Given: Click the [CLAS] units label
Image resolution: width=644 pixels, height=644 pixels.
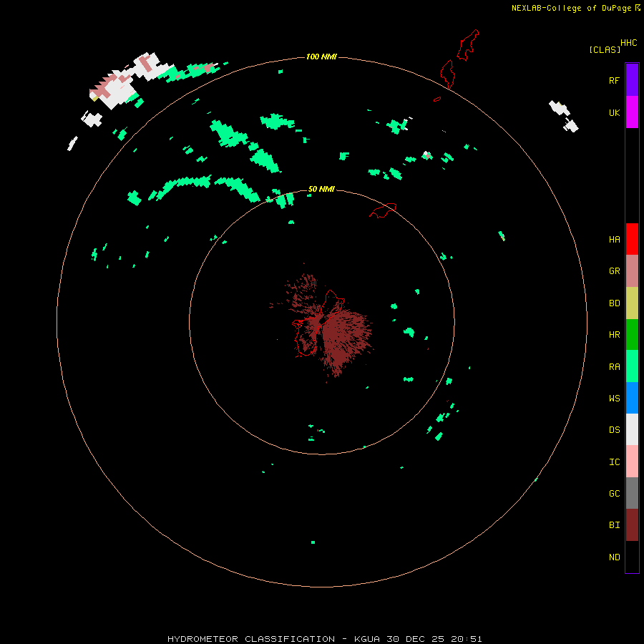Looking at the screenshot, I should 605,50.
